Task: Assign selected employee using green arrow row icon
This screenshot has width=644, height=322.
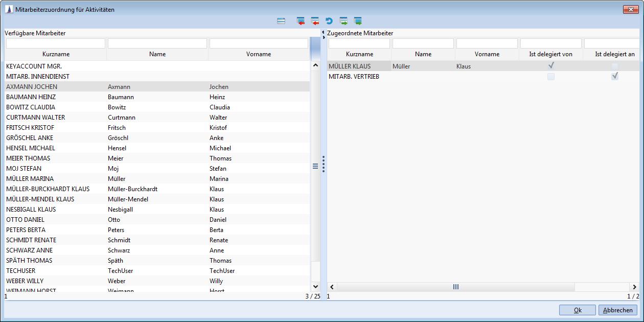Action: click(x=343, y=21)
